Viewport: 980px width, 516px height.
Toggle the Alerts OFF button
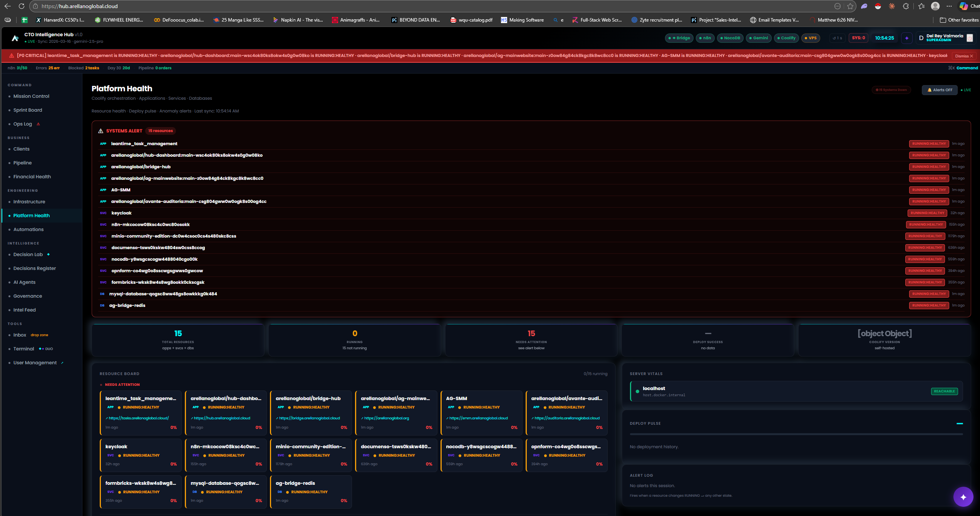(x=940, y=90)
